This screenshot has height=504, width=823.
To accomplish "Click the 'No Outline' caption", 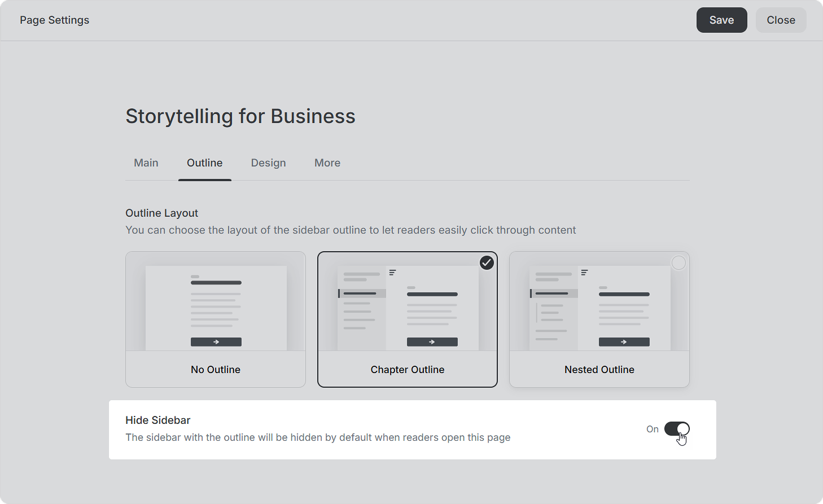I will point(216,370).
